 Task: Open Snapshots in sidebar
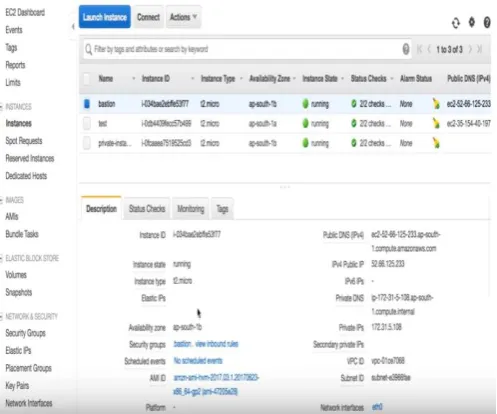tap(19, 292)
